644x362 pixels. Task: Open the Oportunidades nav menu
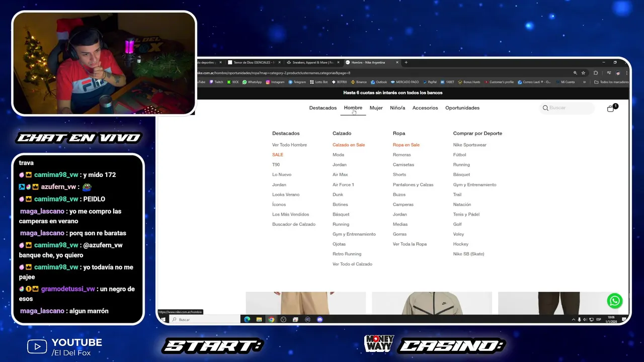[x=462, y=108]
